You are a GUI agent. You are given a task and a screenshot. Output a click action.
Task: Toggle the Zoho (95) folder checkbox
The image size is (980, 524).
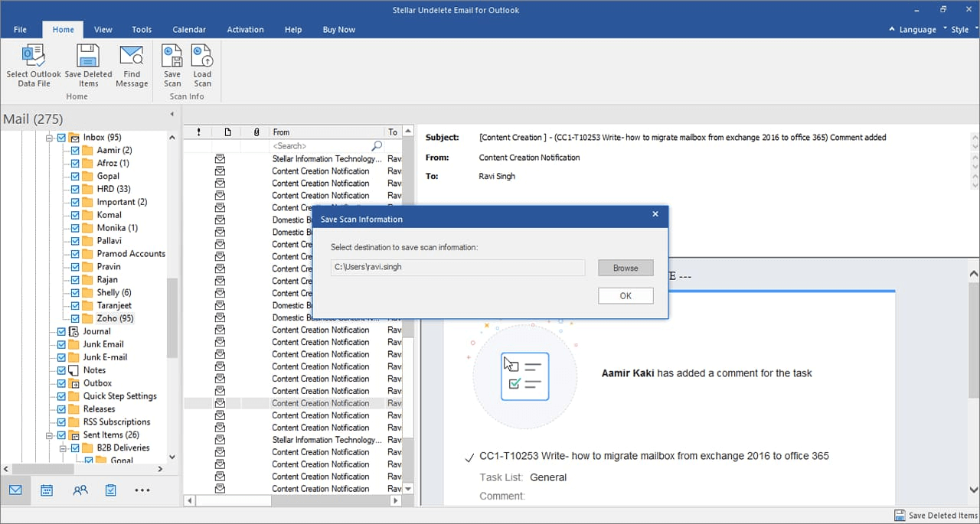pyautogui.click(x=75, y=318)
